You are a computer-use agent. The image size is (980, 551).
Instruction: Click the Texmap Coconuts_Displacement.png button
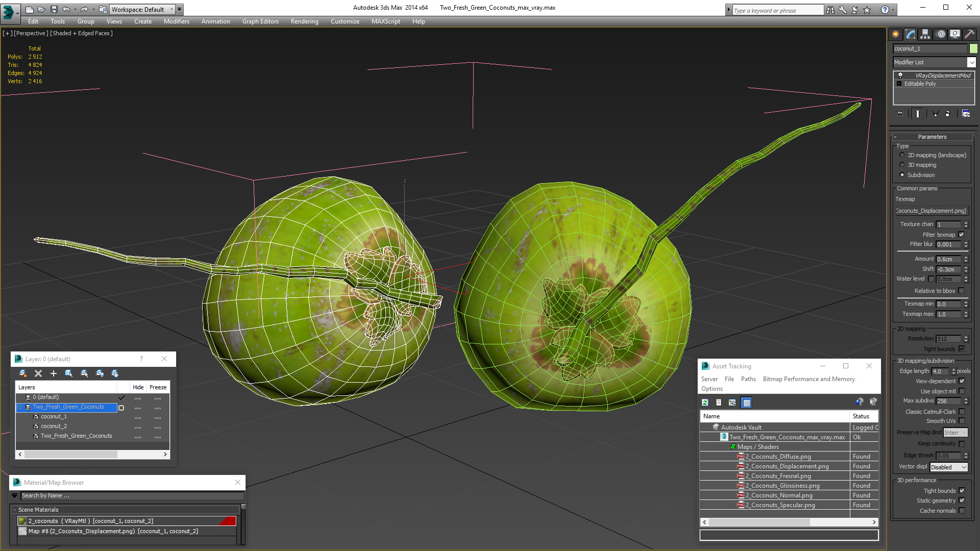coord(932,211)
